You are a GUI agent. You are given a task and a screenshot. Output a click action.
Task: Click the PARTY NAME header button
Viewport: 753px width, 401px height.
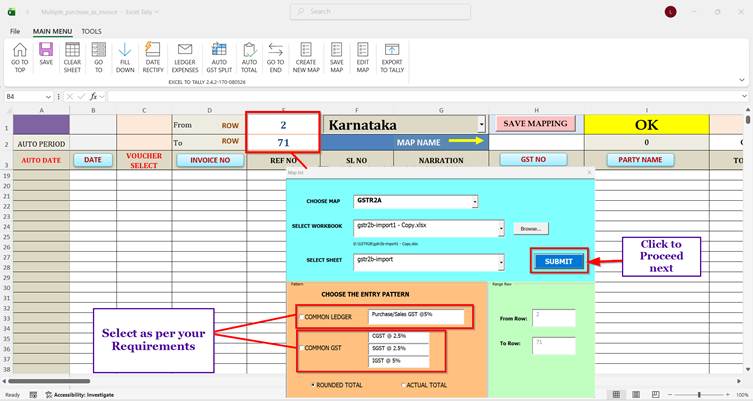pos(640,159)
